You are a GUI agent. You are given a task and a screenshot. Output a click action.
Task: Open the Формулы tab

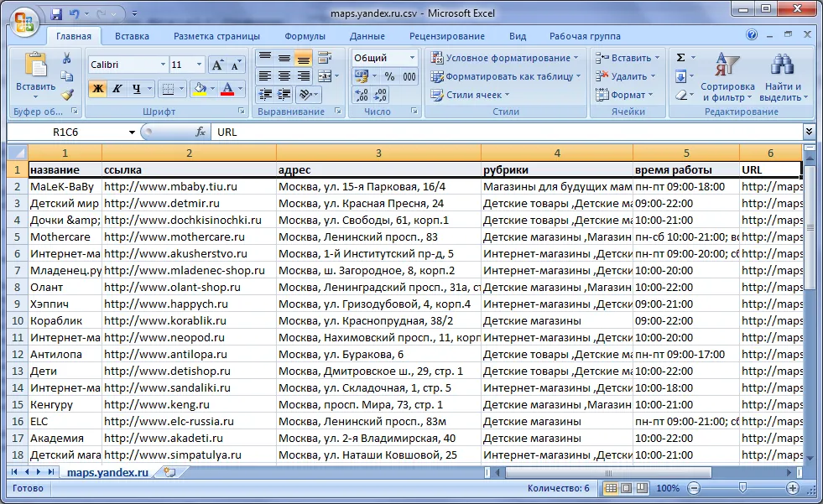305,36
